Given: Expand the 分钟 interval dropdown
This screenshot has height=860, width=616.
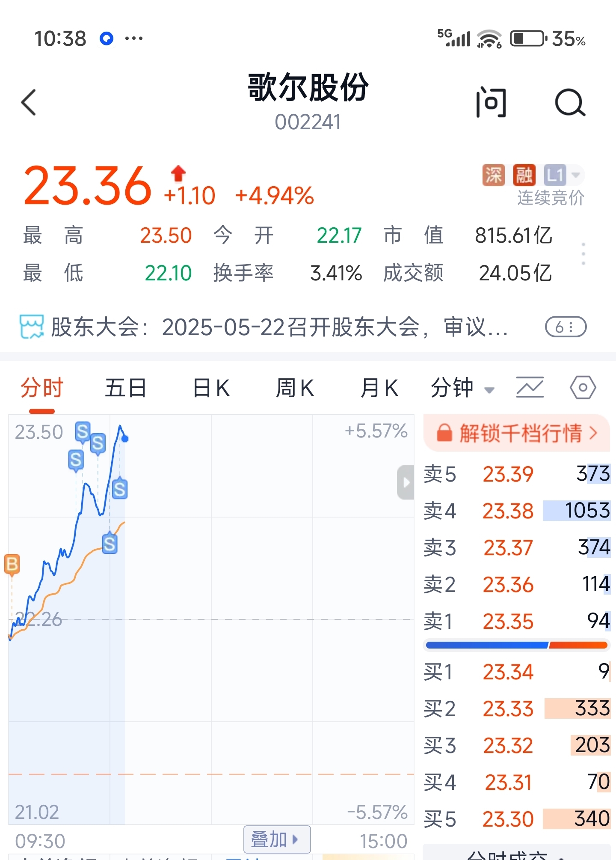Looking at the screenshot, I should [462, 388].
